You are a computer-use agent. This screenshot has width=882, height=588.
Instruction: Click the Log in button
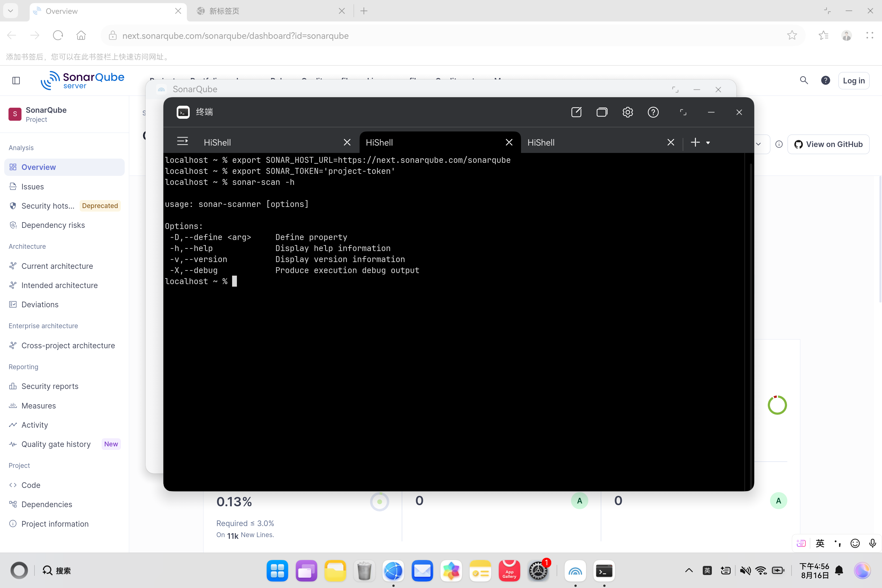click(x=854, y=81)
